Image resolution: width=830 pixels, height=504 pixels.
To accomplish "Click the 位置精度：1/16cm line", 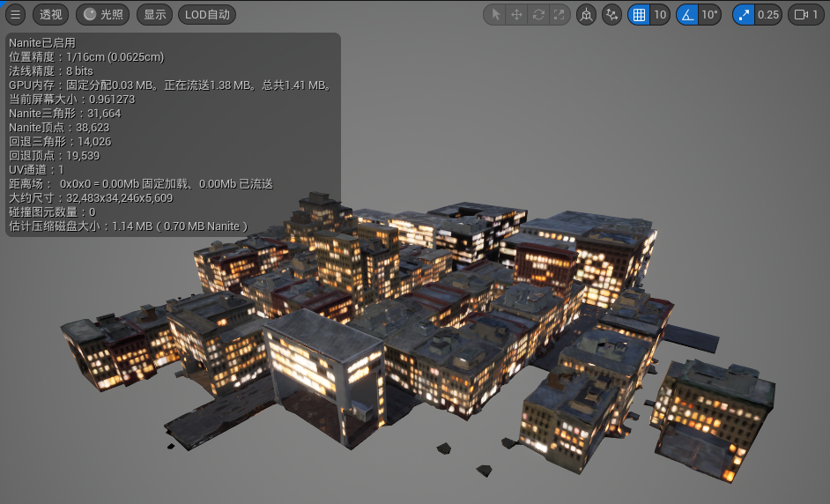I will point(86,57).
